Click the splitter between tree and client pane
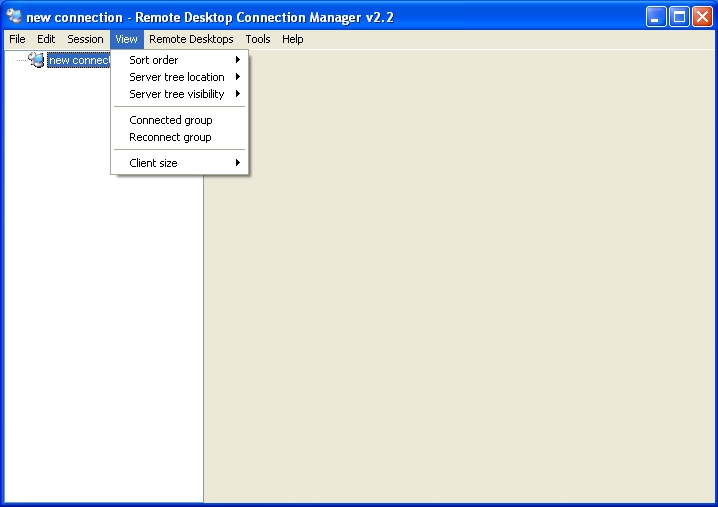This screenshot has width=718, height=507. point(204,339)
